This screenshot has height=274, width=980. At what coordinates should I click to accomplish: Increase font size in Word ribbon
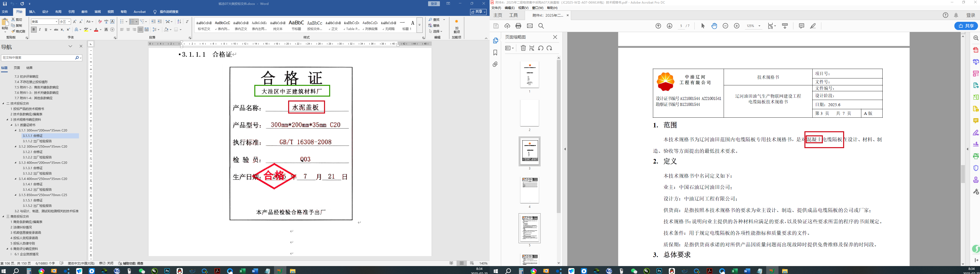coord(75,22)
